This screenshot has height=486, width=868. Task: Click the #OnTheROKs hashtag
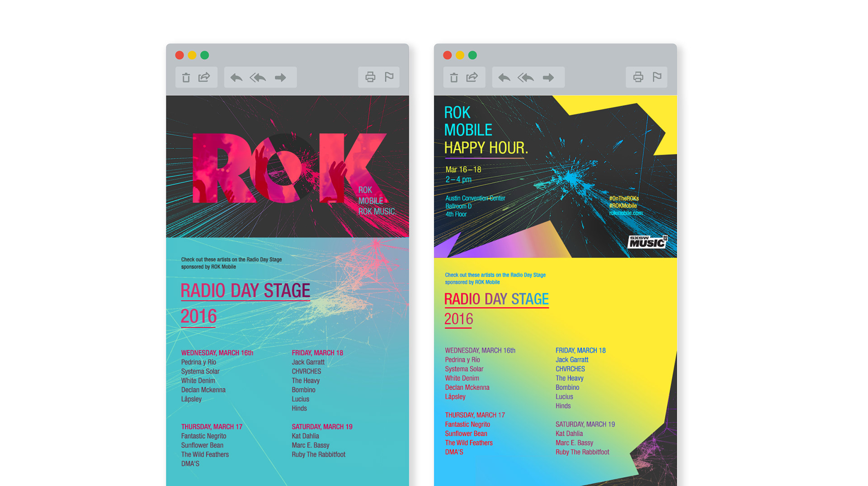624,198
